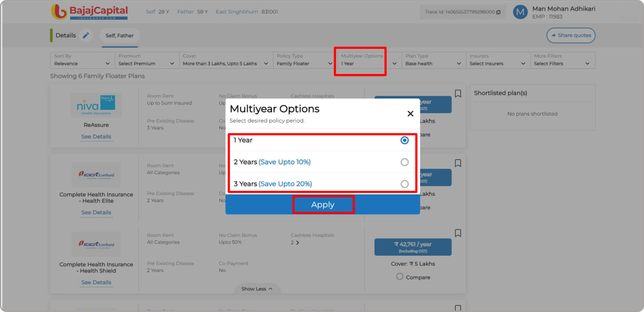Click ICICI Lombard logo on Health Shield
This screenshot has width=644, height=312.
coord(96,244)
